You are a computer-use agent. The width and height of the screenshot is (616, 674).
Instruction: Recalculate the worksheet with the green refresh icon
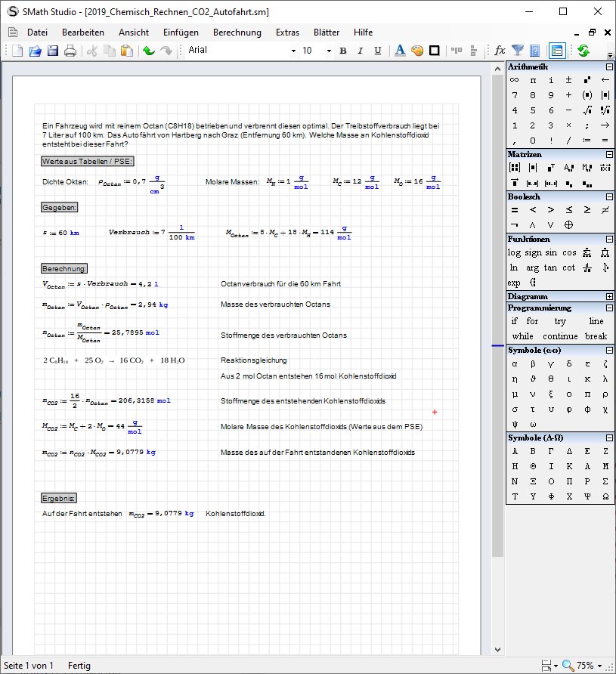583,51
